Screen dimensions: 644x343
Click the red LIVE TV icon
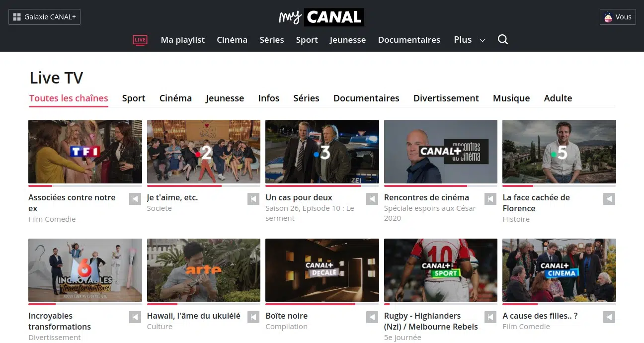140,40
